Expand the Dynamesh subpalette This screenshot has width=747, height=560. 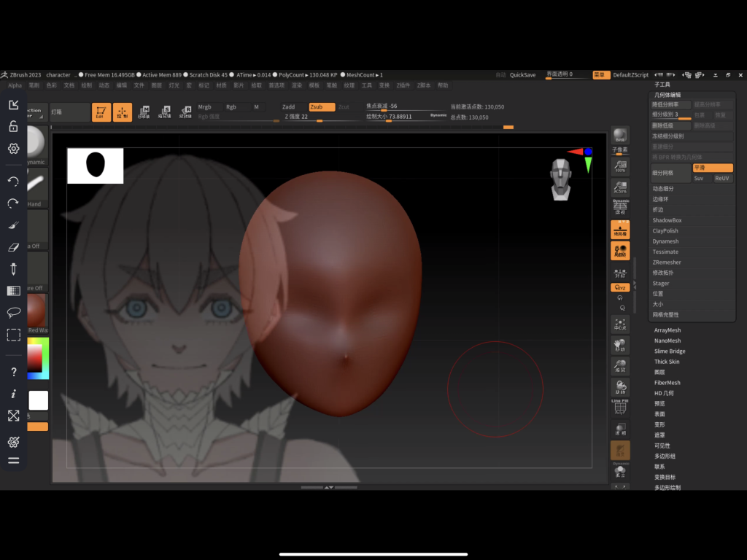click(x=665, y=241)
